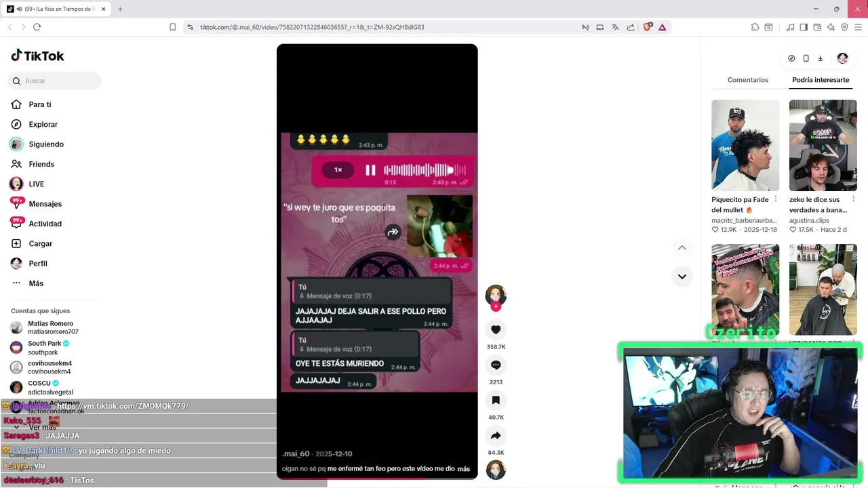The image size is (868, 488).
Task: Click the phone app icon in top-right
Action: click(806, 58)
